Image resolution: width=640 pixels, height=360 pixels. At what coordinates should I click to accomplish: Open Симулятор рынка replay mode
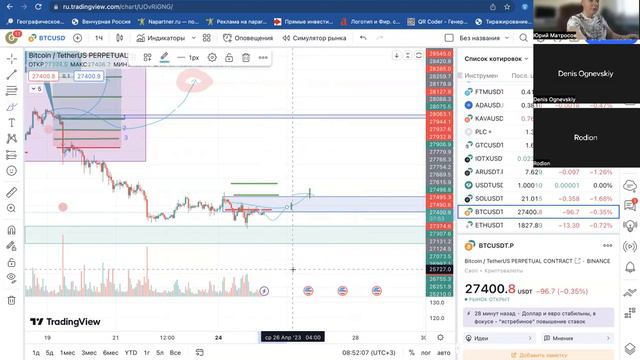(314, 38)
